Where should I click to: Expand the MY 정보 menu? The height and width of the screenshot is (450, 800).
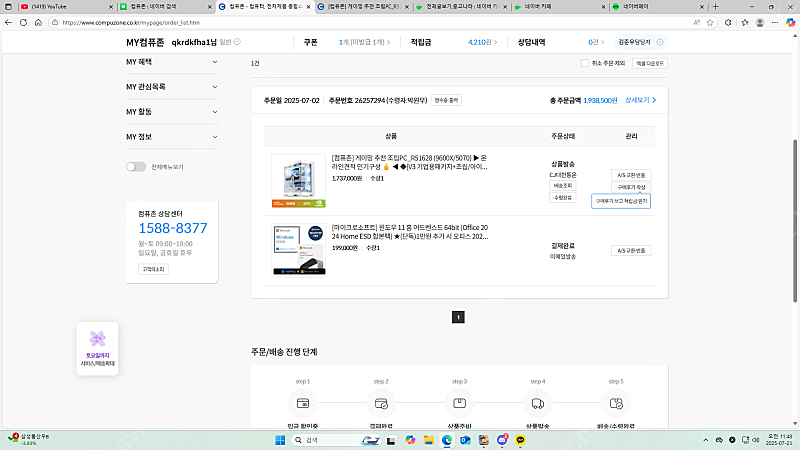[171, 137]
